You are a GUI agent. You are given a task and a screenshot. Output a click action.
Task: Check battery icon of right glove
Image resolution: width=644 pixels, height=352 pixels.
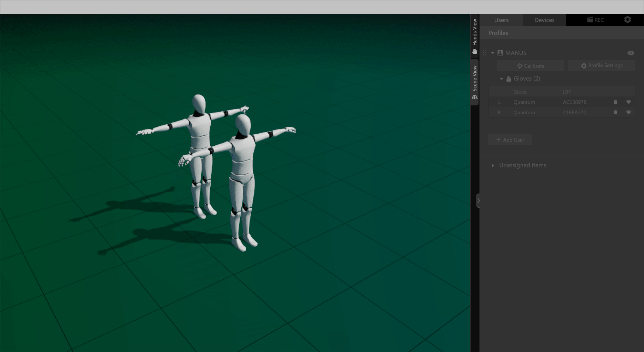click(615, 112)
